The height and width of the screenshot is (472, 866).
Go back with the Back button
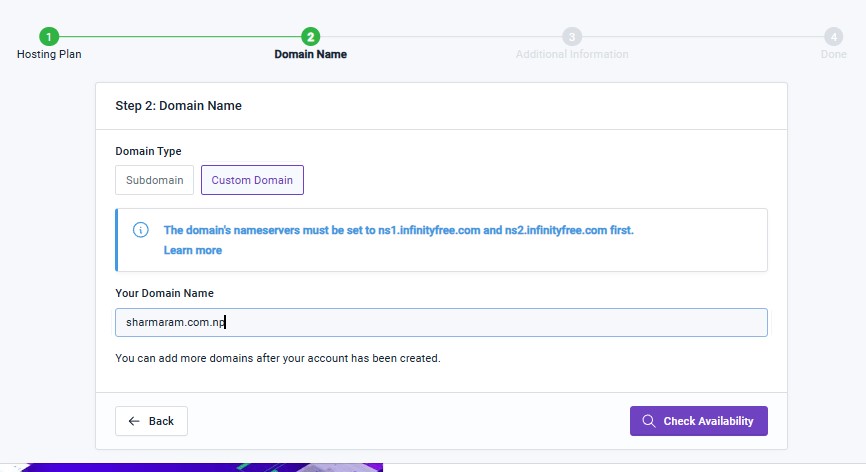(x=151, y=421)
